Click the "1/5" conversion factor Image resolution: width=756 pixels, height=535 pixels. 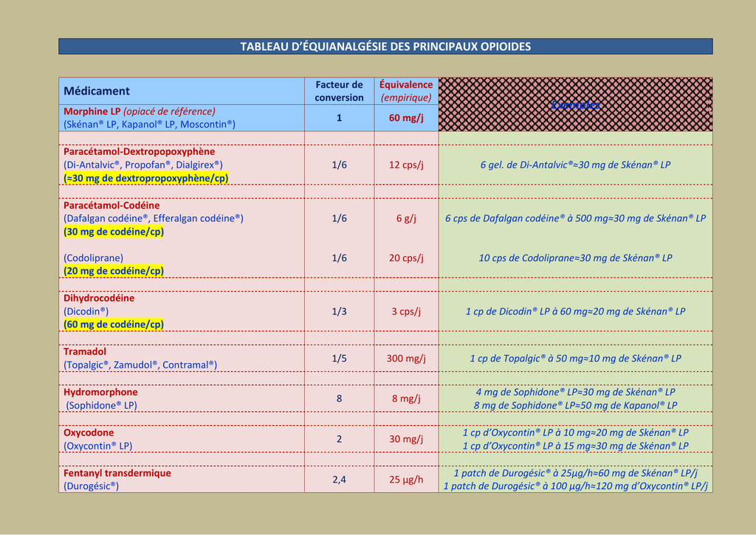pyautogui.click(x=339, y=359)
